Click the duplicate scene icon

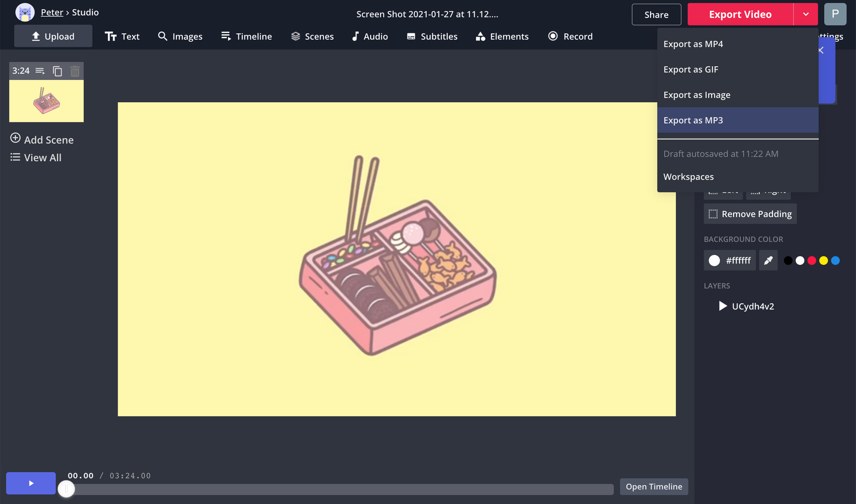point(57,71)
